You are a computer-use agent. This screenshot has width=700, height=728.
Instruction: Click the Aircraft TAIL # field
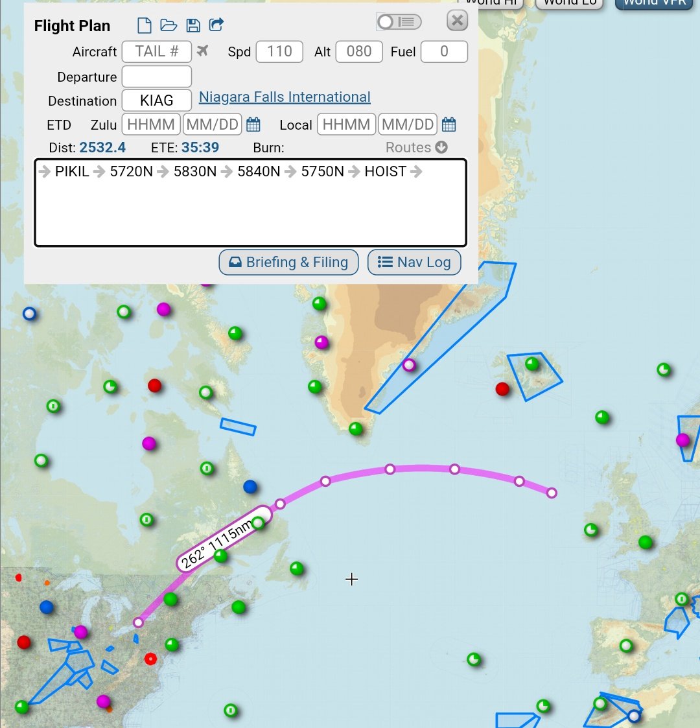157,51
